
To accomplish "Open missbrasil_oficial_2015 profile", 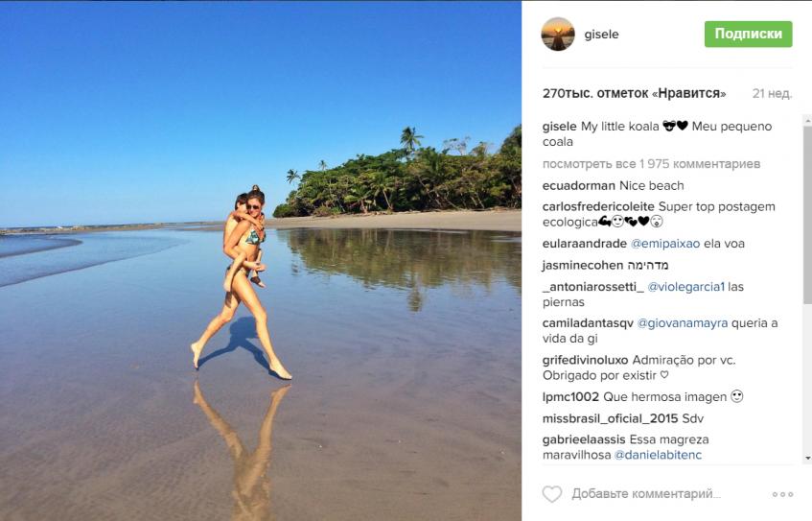I will click(x=608, y=419).
